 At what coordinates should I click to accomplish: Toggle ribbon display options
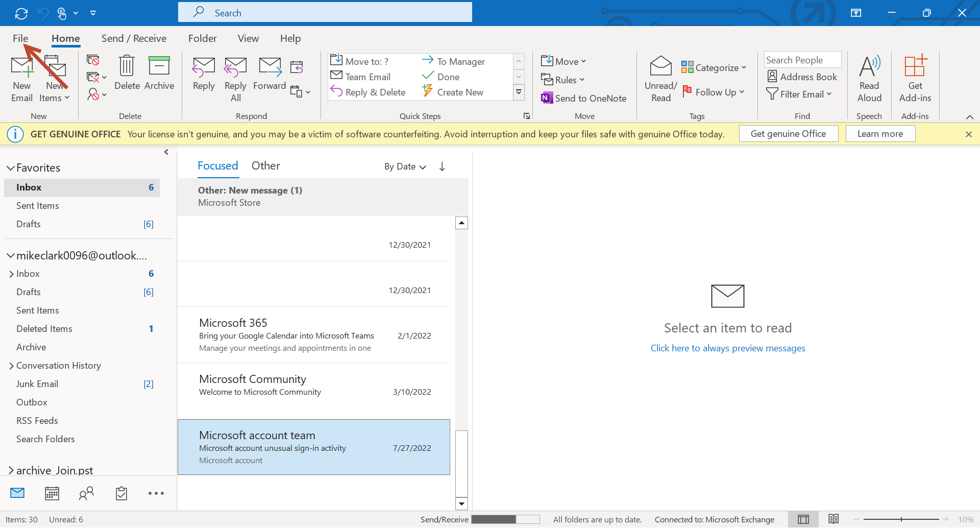(856, 13)
